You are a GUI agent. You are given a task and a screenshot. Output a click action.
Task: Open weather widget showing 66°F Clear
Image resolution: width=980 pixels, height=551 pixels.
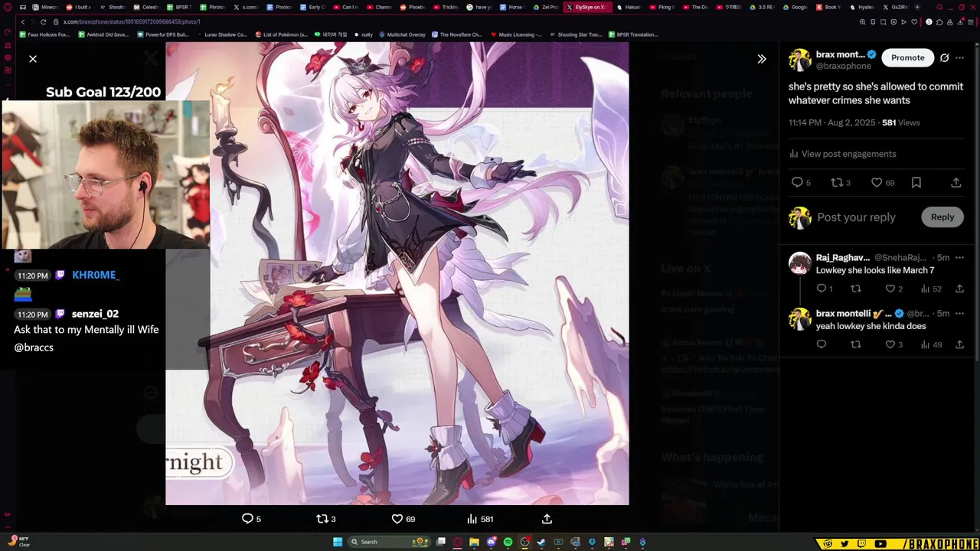[18, 542]
